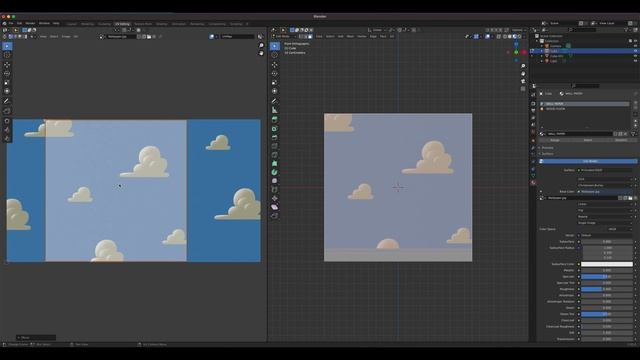The image size is (640, 360).
Task: Collapse the Surface panel
Action: pos(547,154)
